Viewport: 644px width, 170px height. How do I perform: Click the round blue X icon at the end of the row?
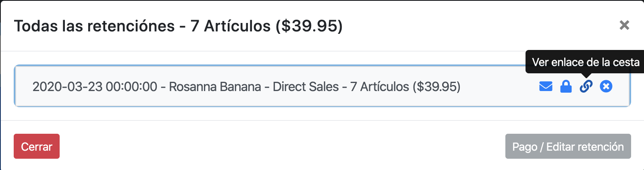tap(606, 86)
